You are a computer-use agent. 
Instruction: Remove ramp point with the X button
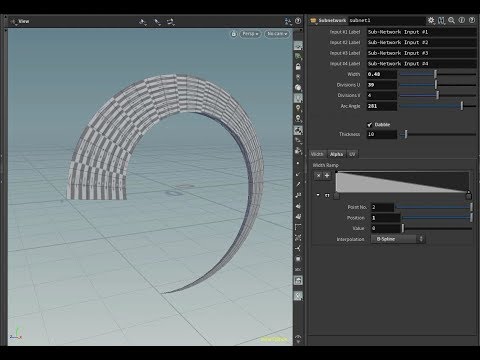(318, 176)
